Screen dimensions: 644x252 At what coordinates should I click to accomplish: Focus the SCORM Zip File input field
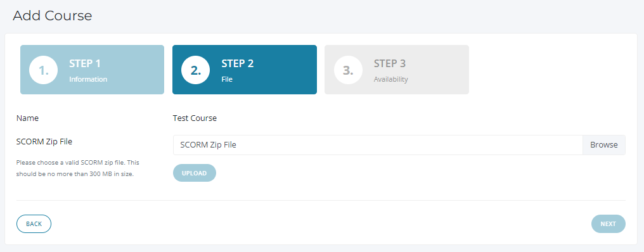(378, 145)
